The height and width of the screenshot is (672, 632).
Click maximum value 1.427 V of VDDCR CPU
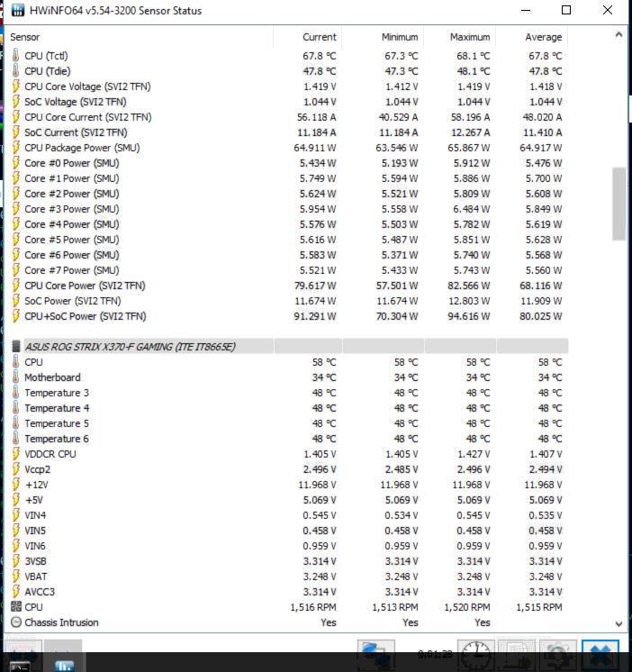(474, 454)
